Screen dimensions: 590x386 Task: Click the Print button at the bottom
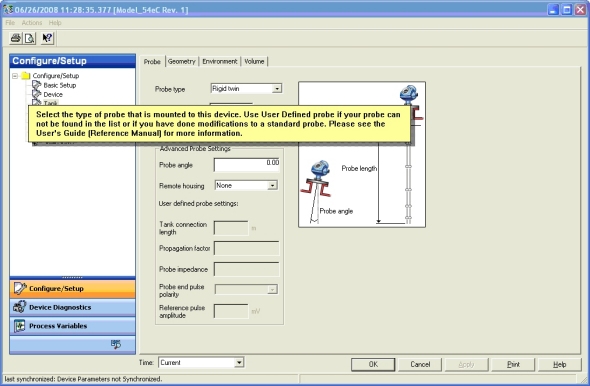513,364
